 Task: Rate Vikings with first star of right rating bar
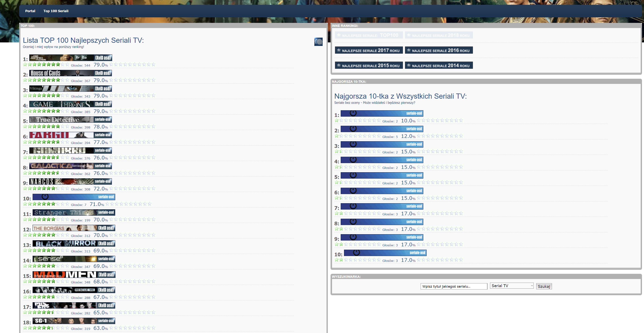coord(111,96)
